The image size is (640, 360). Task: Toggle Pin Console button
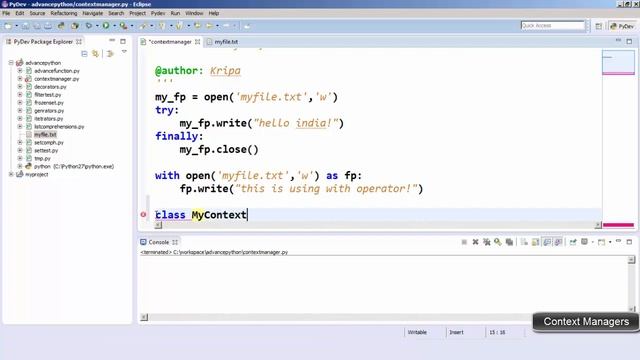(573, 242)
